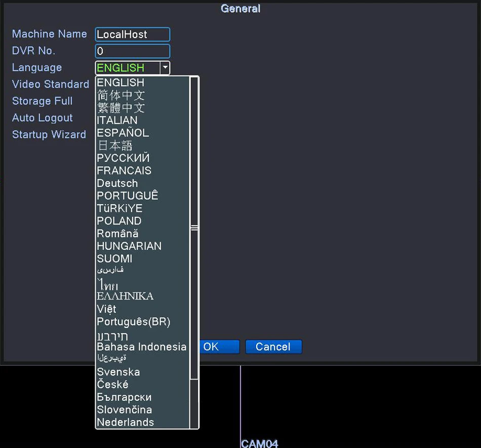Pick Nederlands at the list bottom
The height and width of the screenshot is (448, 481).
point(143,422)
